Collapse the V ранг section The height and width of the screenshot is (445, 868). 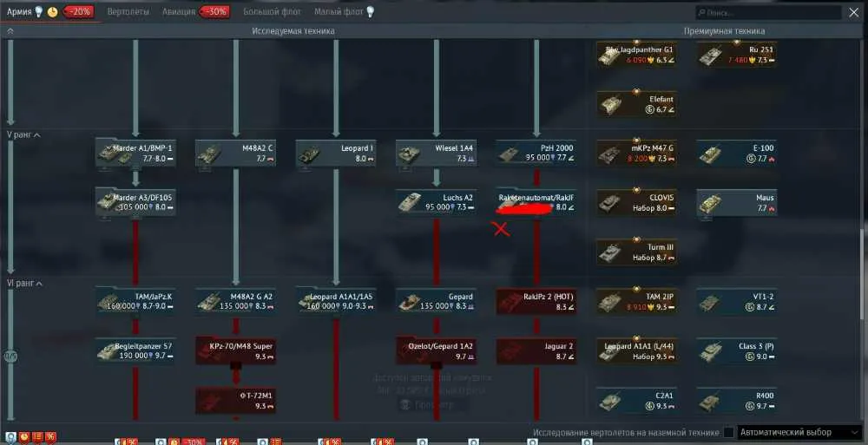tap(23, 134)
